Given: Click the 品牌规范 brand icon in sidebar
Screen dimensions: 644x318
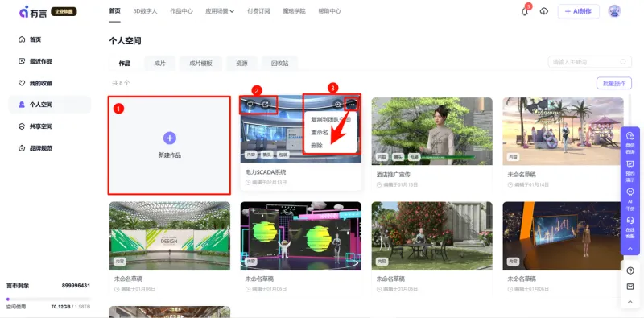Looking at the screenshot, I should [x=22, y=148].
